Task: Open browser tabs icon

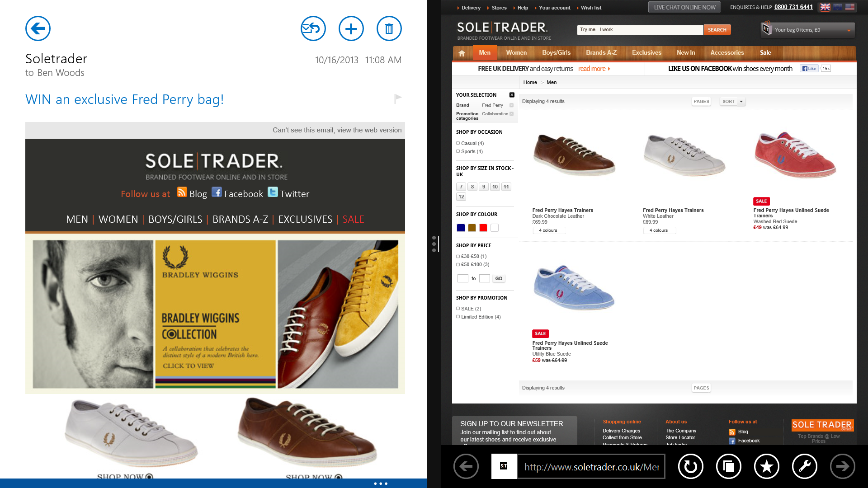Action: click(729, 466)
